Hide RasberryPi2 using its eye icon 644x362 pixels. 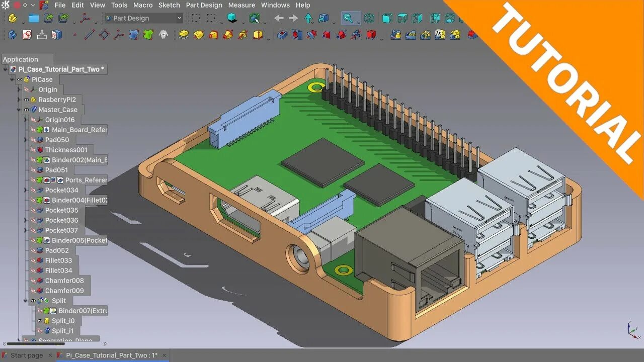(27, 100)
